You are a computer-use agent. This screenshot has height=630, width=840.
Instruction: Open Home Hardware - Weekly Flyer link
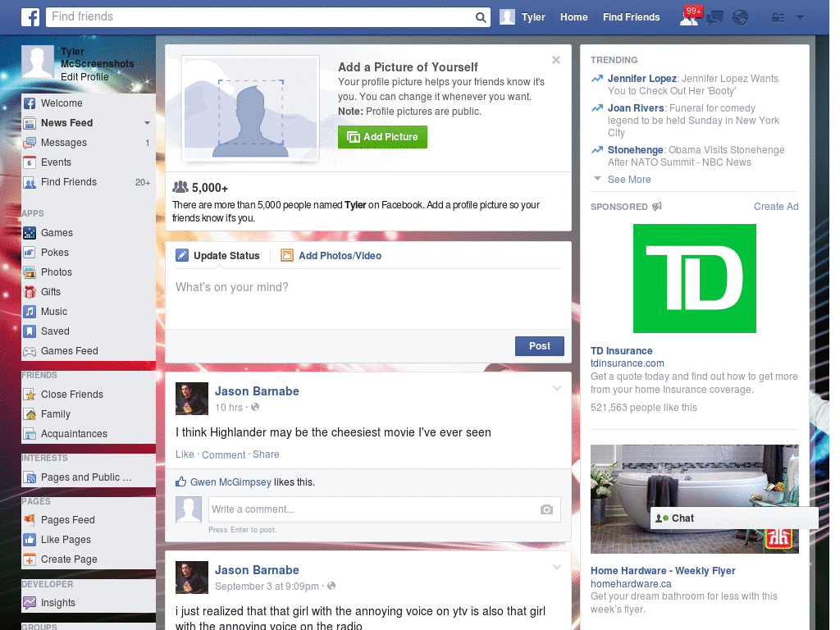click(x=663, y=571)
